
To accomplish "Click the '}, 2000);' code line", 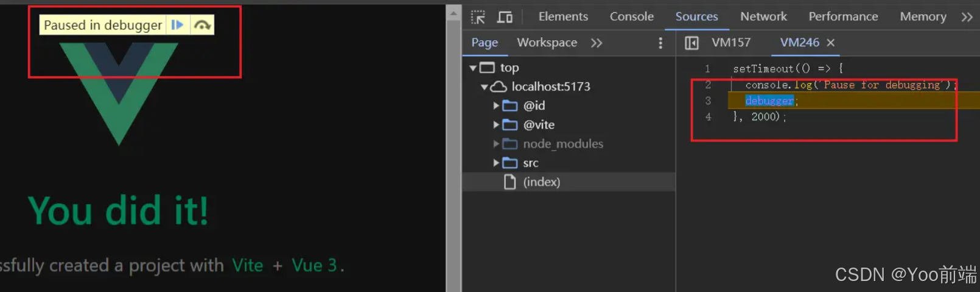I will pyautogui.click(x=760, y=116).
